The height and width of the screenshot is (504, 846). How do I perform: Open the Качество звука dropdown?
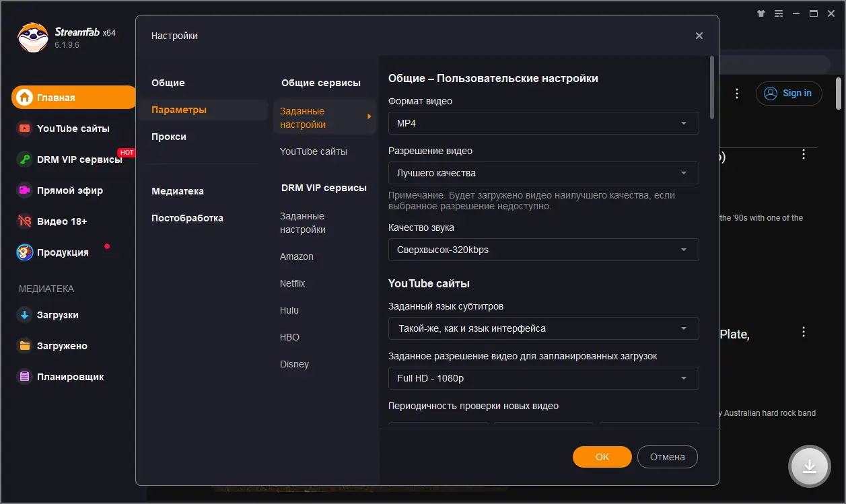pyautogui.click(x=543, y=250)
